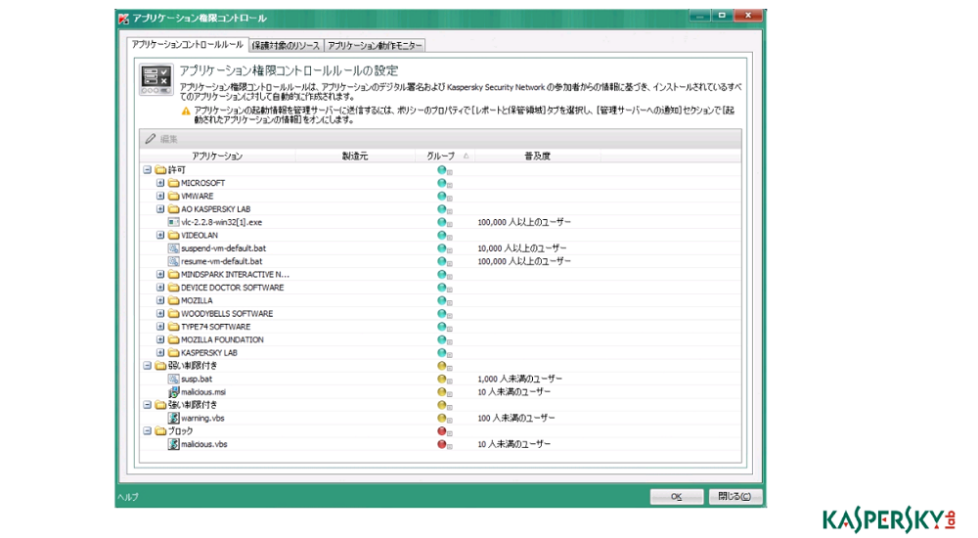Expand the MOZILLA folder
This screenshot has width=978, height=538.
pos(160,300)
